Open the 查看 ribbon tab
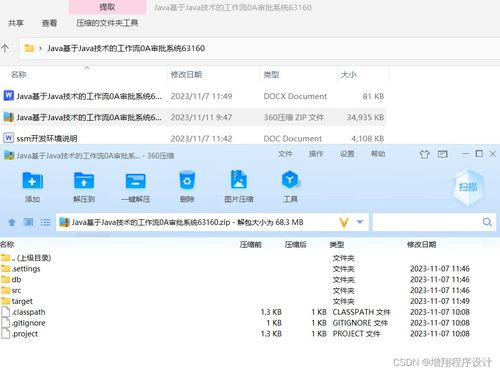 49,23
